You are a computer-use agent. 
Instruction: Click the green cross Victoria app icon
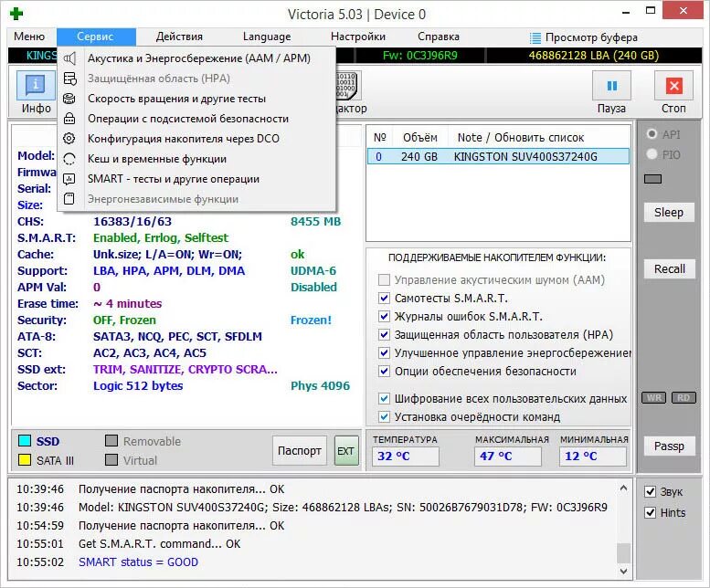[x=16, y=14]
